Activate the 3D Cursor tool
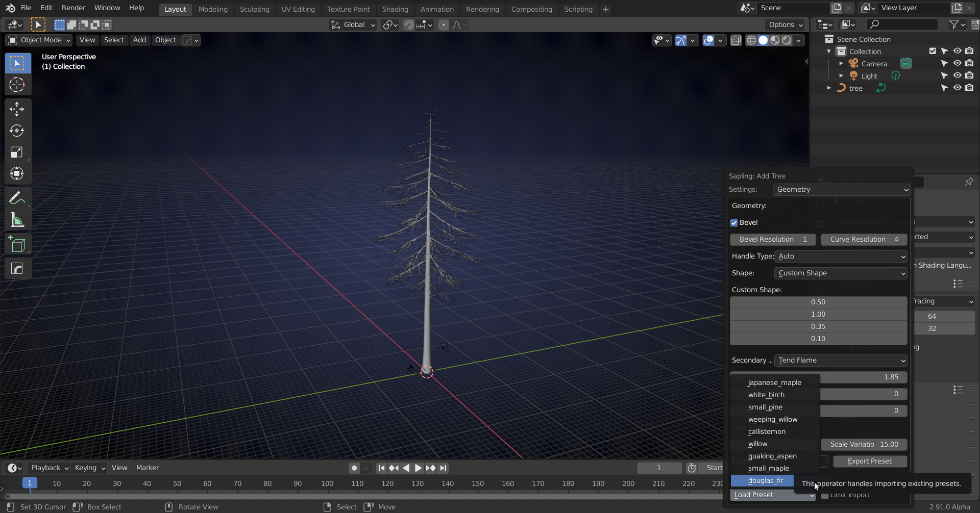Screen dimensions: 980x513 [x=17, y=85]
